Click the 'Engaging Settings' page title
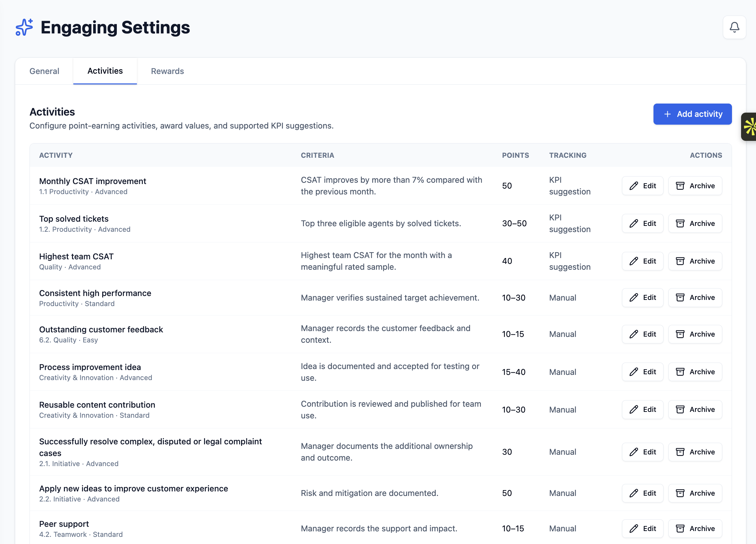This screenshot has height=544, width=756. [115, 27]
